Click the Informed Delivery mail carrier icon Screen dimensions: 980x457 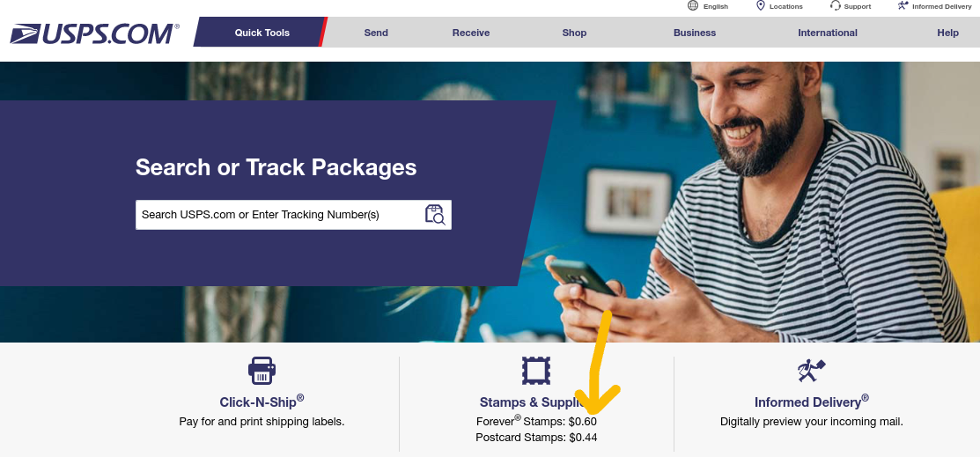point(811,371)
